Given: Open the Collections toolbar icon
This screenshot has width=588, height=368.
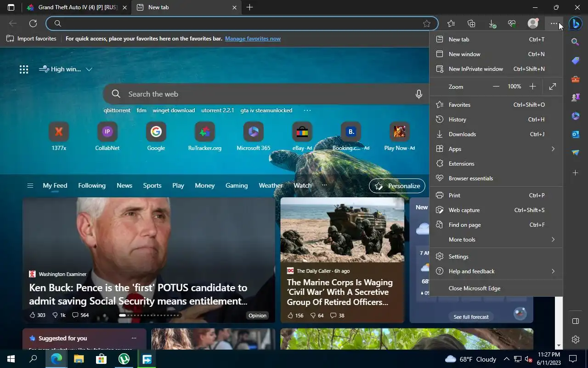Looking at the screenshot, I should tap(471, 23).
